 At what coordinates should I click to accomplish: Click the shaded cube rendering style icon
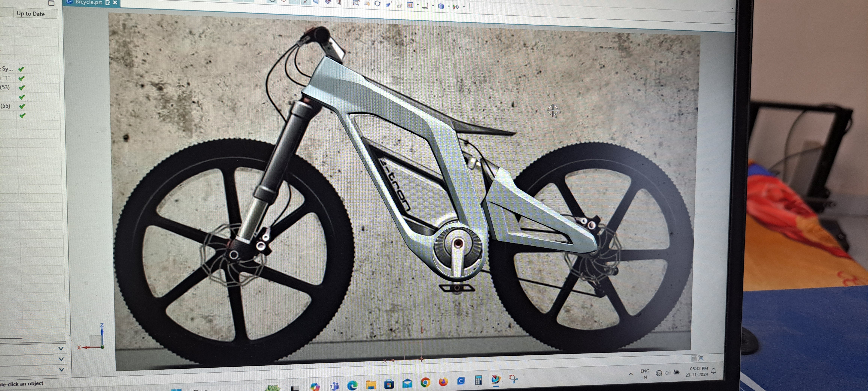pyautogui.click(x=441, y=6)
